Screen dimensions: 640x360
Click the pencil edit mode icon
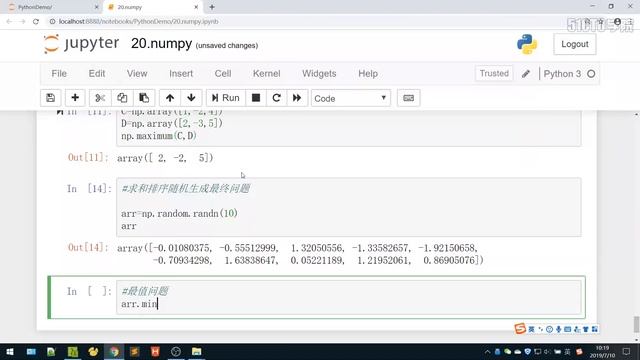526,74
